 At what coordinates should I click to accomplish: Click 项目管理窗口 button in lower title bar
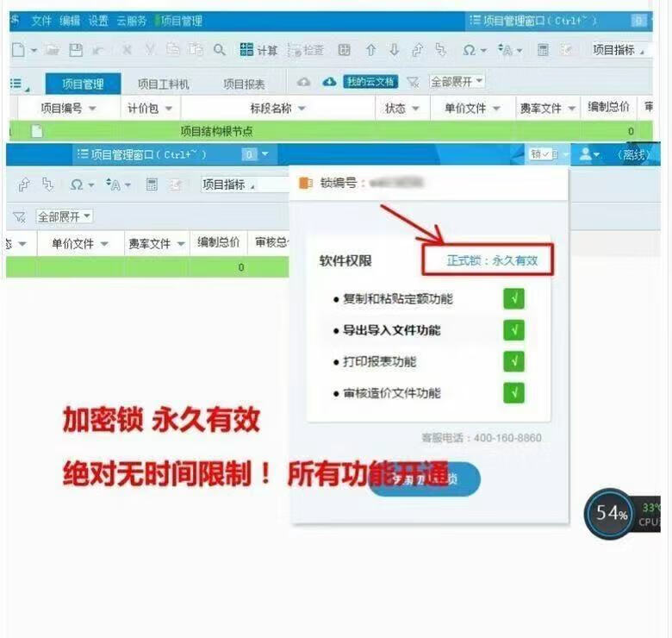142,154
